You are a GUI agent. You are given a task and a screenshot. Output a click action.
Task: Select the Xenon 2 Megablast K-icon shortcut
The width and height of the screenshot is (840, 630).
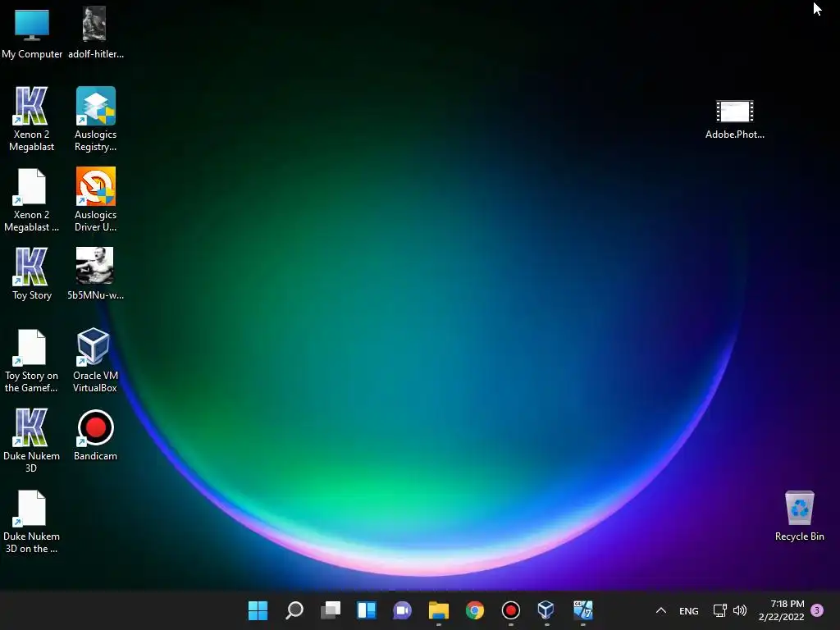[32, 120]
